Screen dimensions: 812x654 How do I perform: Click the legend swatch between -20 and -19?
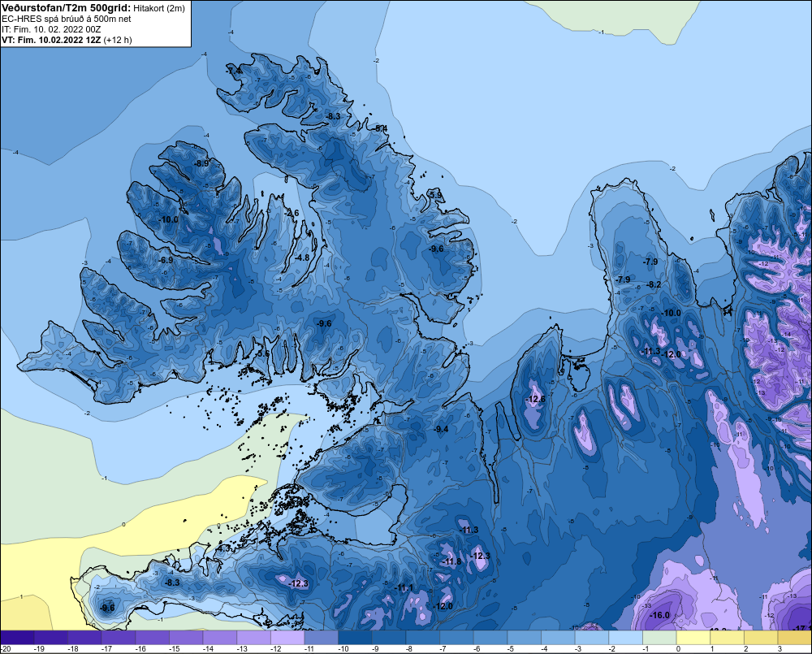tap(17, 638)
